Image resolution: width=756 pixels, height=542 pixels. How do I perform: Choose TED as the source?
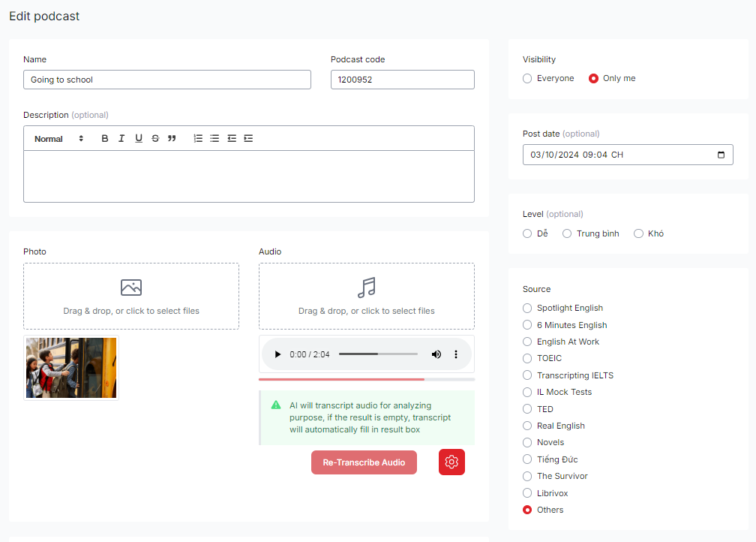click(x=528, y=409)
